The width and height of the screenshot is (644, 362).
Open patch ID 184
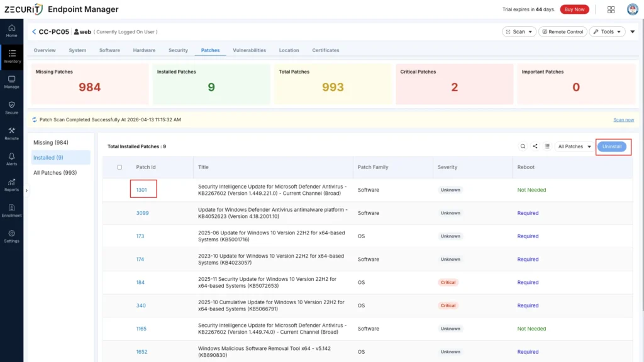[x=140, y=282]
